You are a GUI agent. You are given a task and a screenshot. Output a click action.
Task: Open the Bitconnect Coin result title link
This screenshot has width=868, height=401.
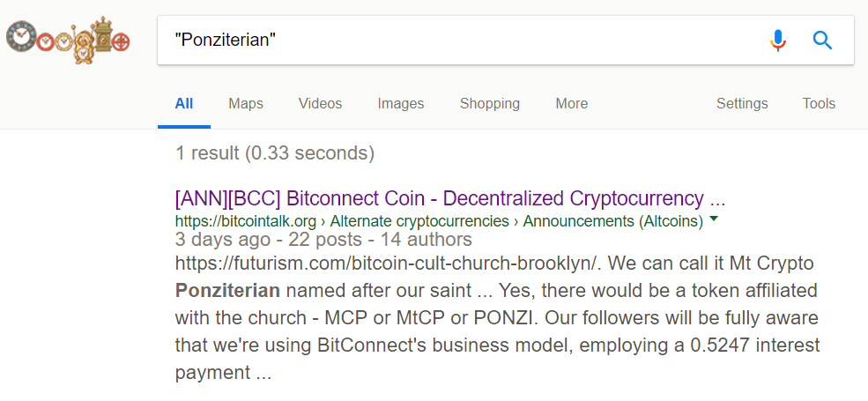click(450, 198)
